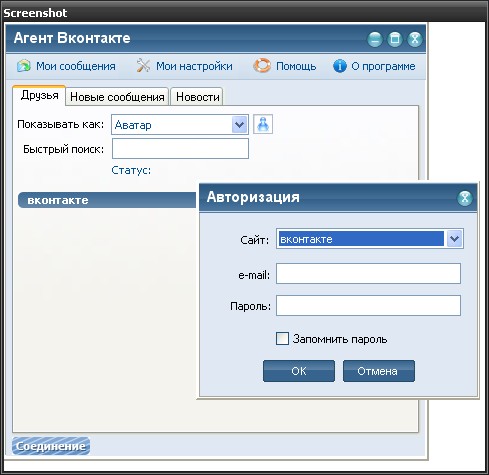This screenshot has width=489, height=475.
Task: Click the avatar person icon button
Action: click(x=263, y=124)
